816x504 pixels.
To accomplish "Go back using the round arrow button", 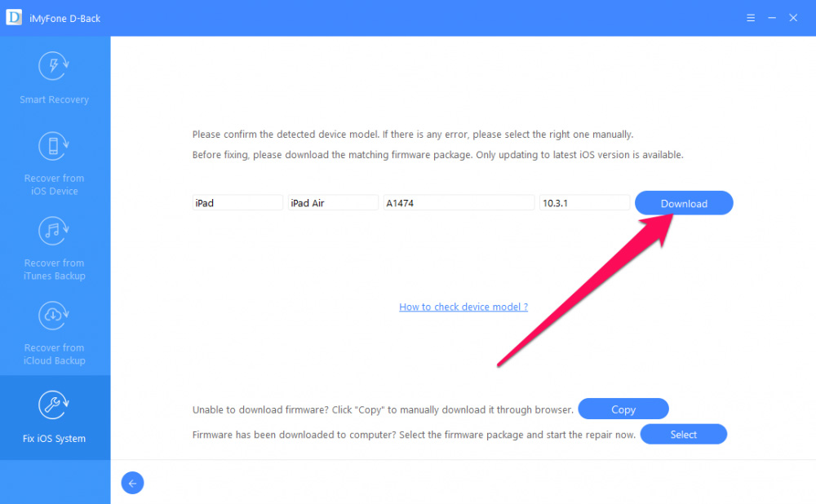I will (x=133, y=483).
